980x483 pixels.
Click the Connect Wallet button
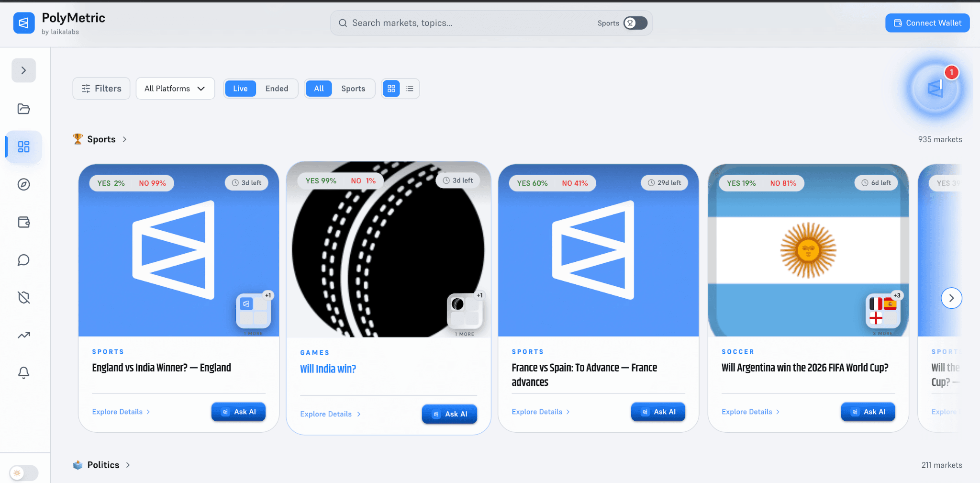tap(927, 23)
